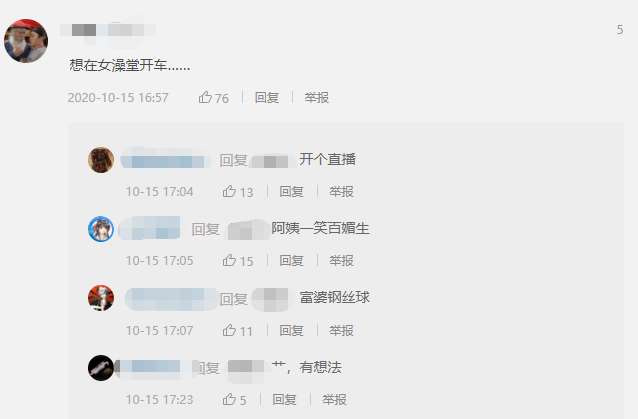
Task: Like the '有想法' reply with 5 likes
Action: tap(234, 399)
